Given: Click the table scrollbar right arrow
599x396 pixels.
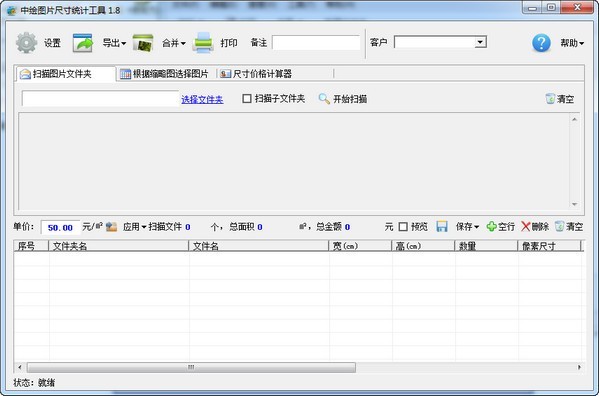Looking at the screenshot, I should [x=580, y=367].
